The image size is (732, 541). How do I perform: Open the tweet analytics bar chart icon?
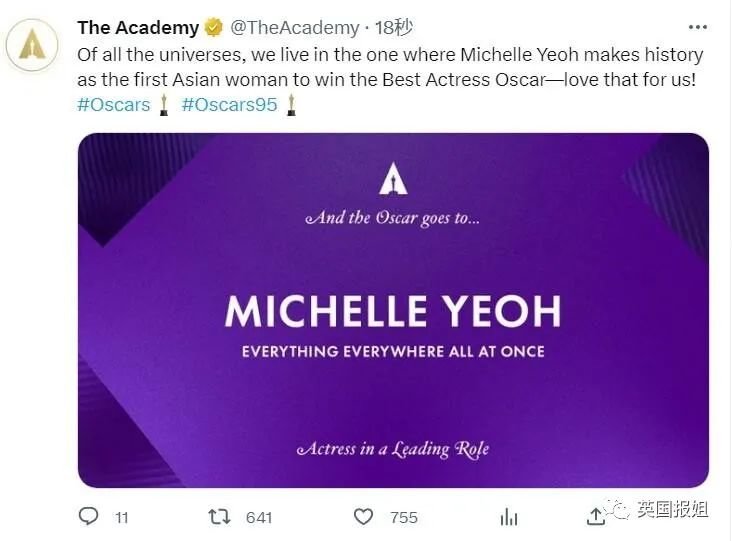(509, 516)
